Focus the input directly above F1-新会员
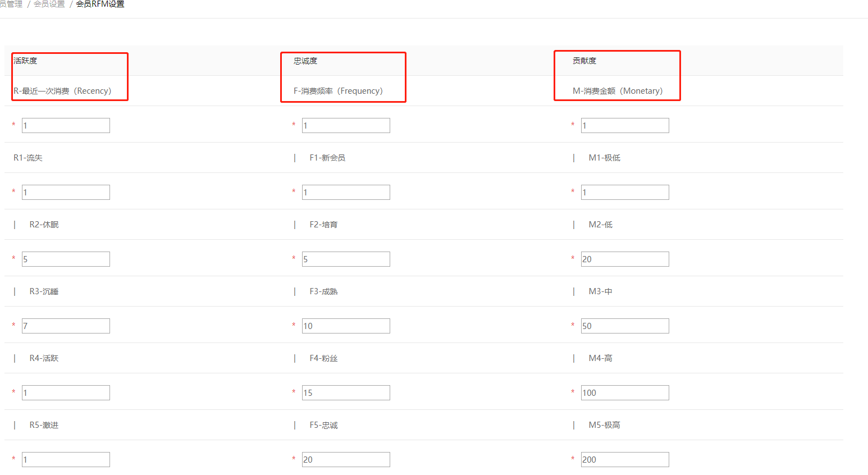The height and width of the screenshot is (475, 868). (346, 125)
